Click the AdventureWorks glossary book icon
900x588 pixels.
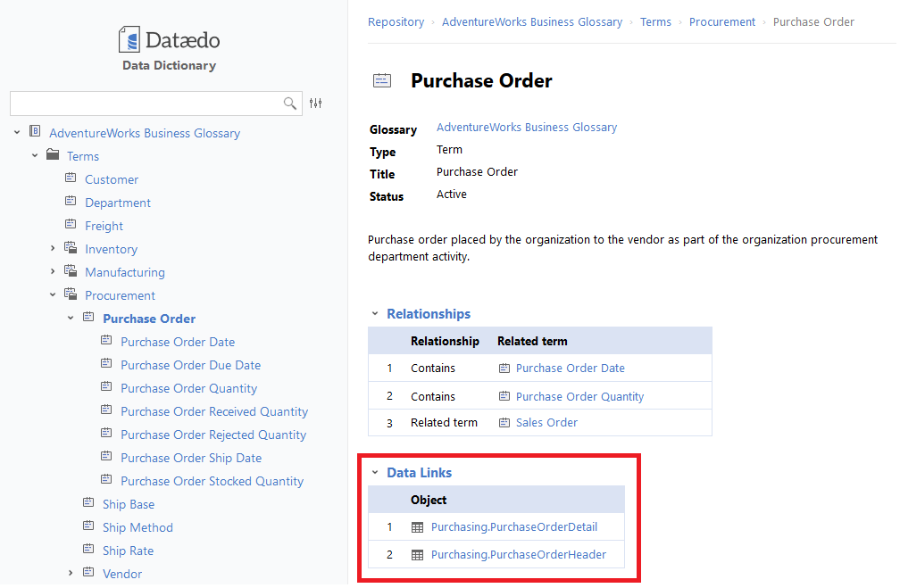click(x=35, y=132)
